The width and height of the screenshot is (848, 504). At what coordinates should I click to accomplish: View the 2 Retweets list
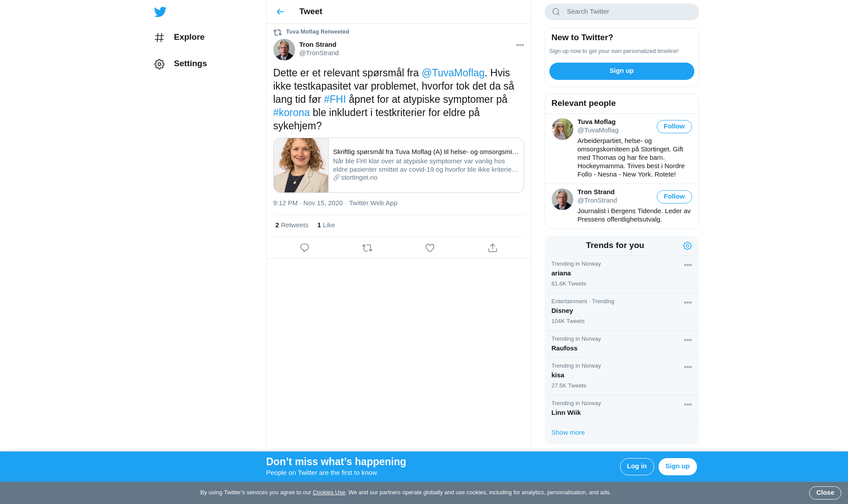click(x=291, y=225)
